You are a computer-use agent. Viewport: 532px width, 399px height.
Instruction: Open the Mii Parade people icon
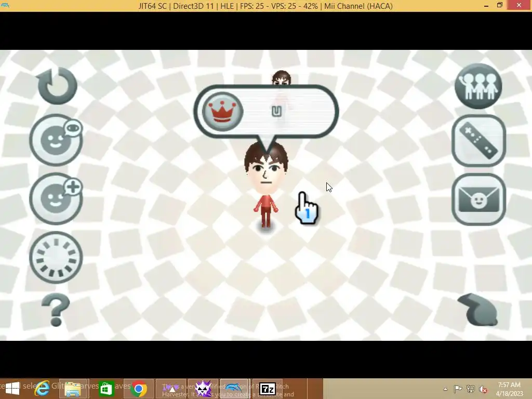[x=478, y=86]
